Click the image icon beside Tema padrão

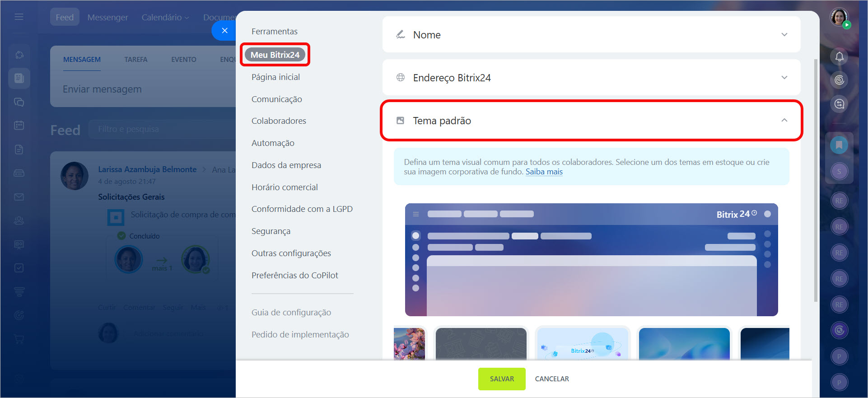[400, 121]
